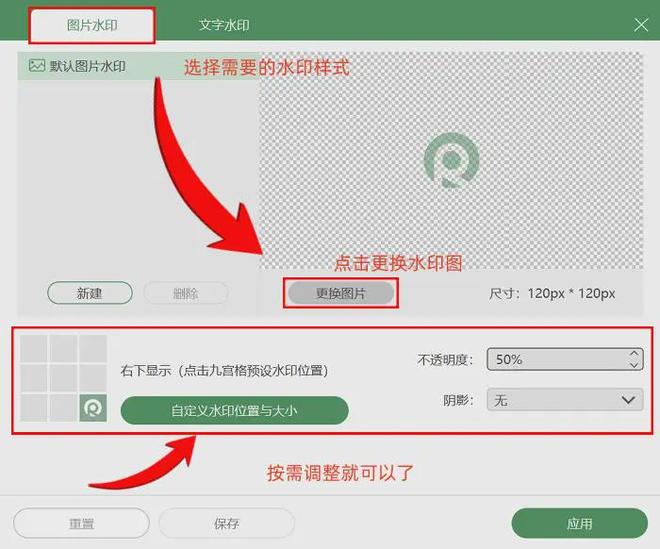This screenshot has width=660, height=549.
Task: Switch to the 图片水印 tab
Action: point(92,25)
